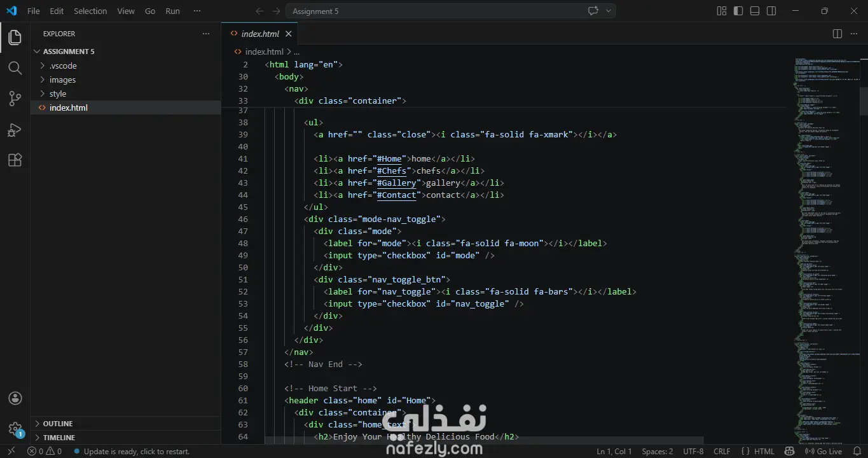Click the EXPLORER panel title

(x=59, y=34)
